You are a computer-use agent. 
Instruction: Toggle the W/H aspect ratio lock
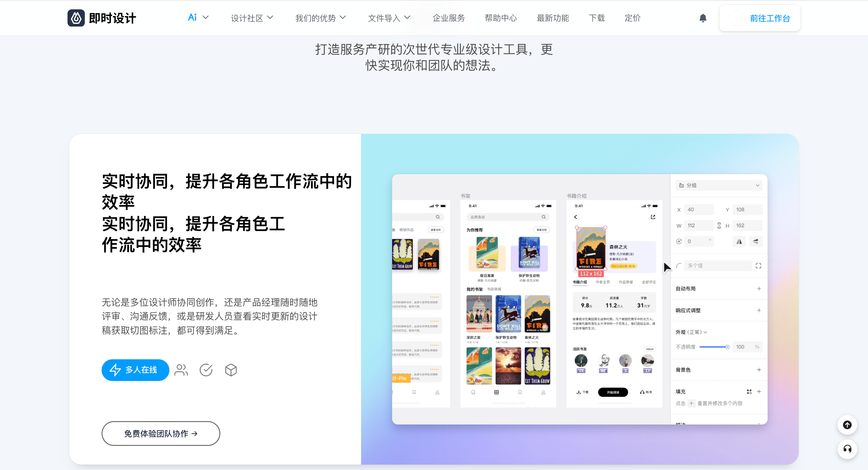click(x=719, y=225)
